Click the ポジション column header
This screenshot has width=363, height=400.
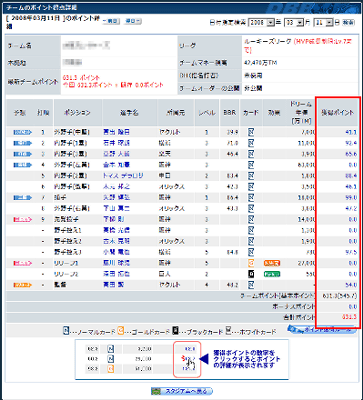click(77, 113)
